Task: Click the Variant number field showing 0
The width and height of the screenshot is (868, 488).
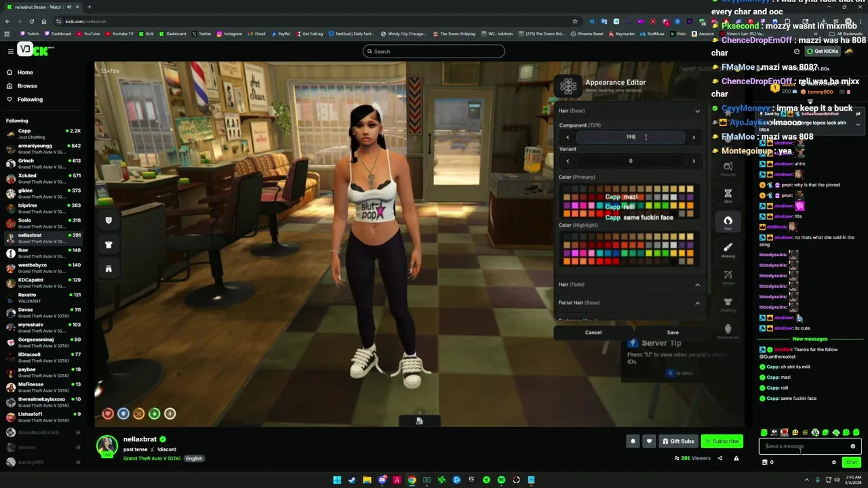Action: point(631,161)
